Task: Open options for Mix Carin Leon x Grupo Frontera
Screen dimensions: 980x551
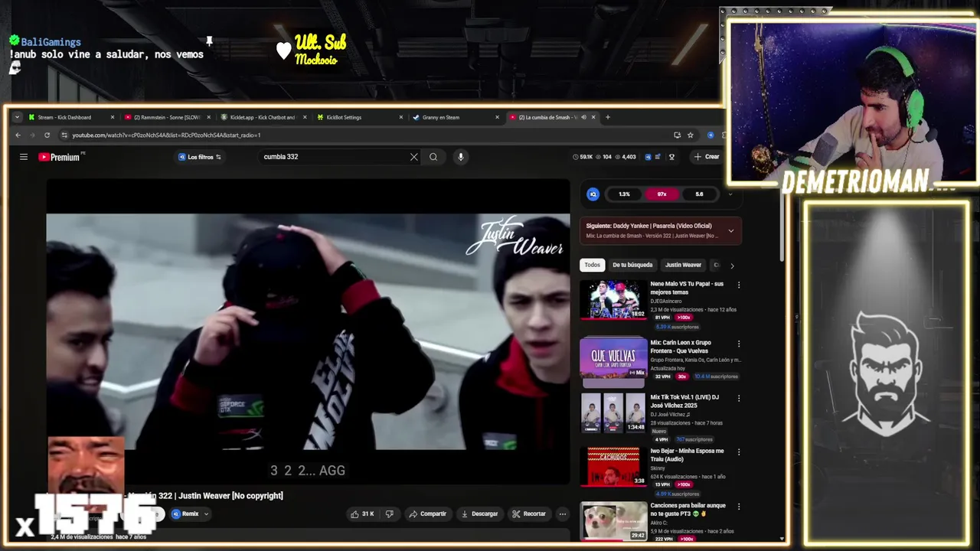Action: [x=739, y=344]
